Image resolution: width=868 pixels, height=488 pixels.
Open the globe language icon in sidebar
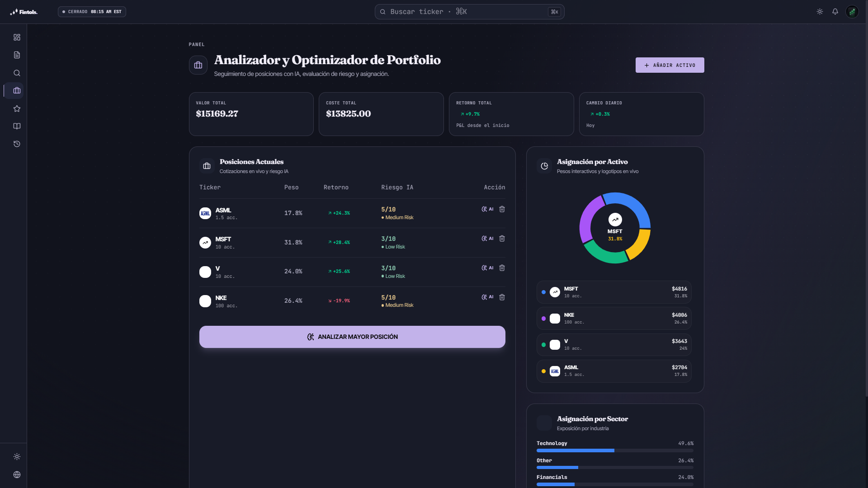[17, 475]
